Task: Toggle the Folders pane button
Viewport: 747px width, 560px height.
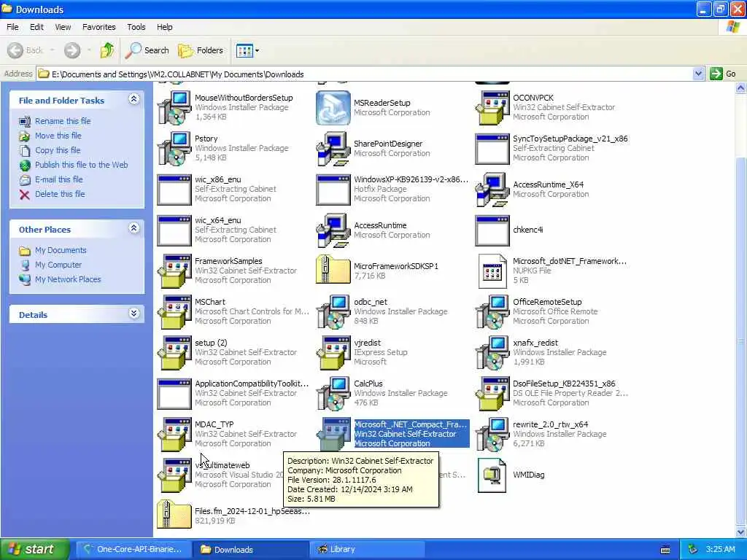Action: click(x=200, y=50)
